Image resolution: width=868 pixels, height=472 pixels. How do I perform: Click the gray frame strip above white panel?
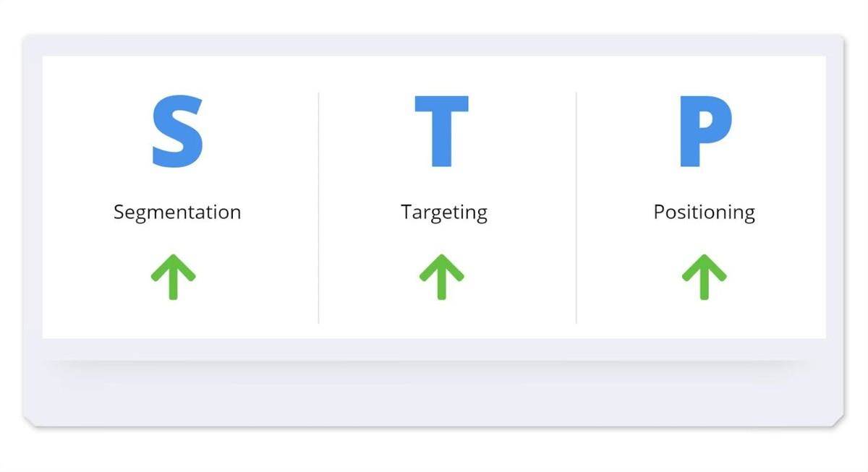pos(434,45)
